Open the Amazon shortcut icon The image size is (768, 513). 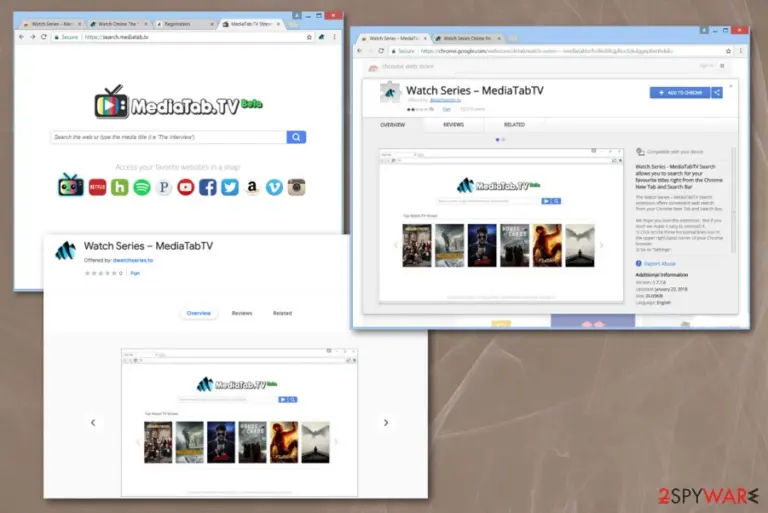(x=252, y=187)
